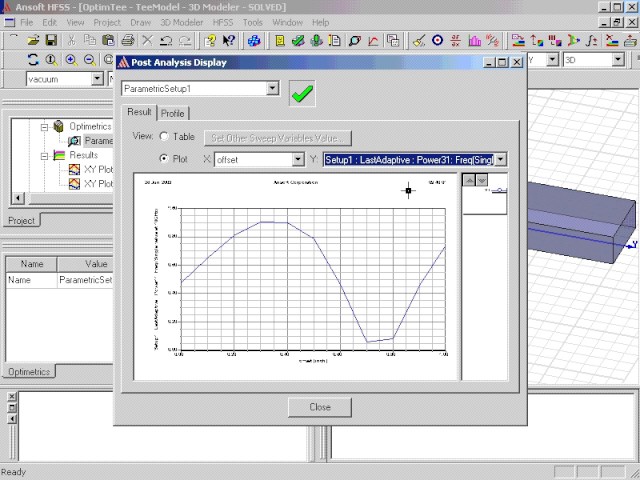This screenshot has height=480, width=640.
Task: Select the Plot view radio button
Action: click(164, 158)
